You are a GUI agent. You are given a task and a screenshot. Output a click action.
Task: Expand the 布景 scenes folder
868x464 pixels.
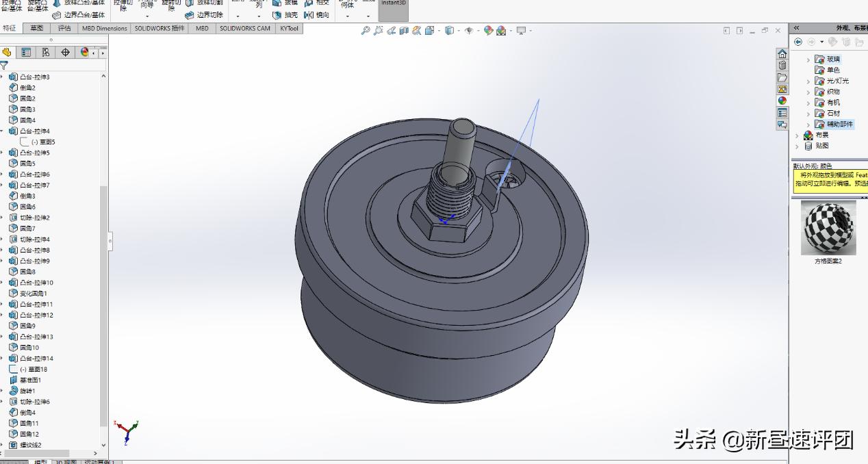797,136
